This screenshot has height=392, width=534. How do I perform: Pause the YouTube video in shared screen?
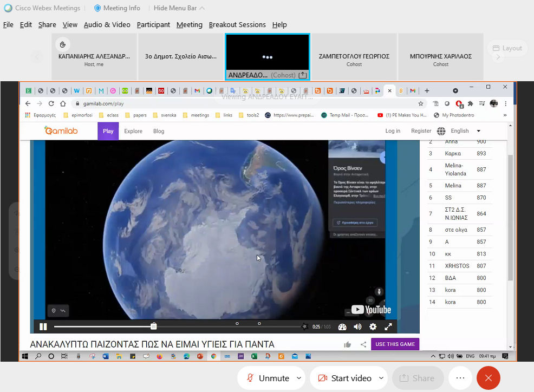coord(43,326)
